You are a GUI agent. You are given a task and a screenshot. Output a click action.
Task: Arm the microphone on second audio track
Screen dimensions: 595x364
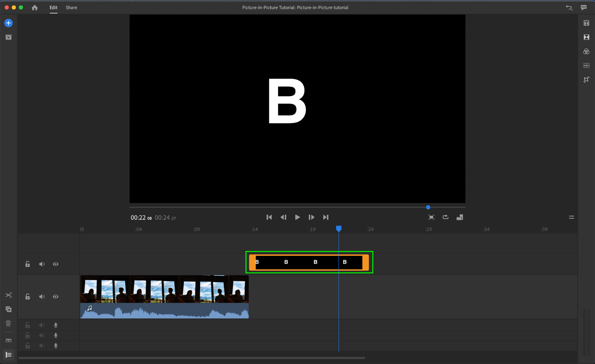pos(56,335)
